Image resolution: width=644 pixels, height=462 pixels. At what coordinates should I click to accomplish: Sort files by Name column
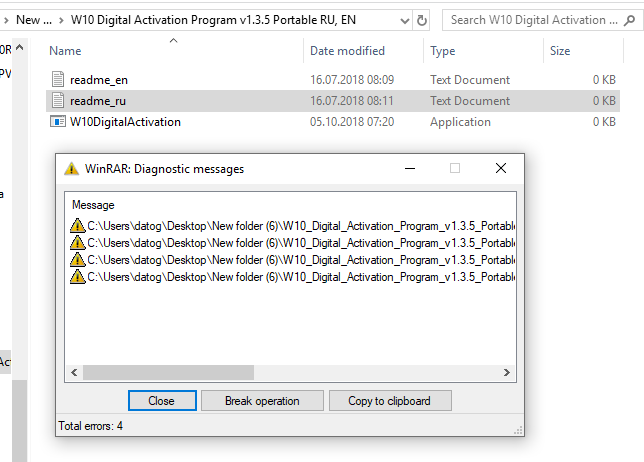[x=65, y=51]
